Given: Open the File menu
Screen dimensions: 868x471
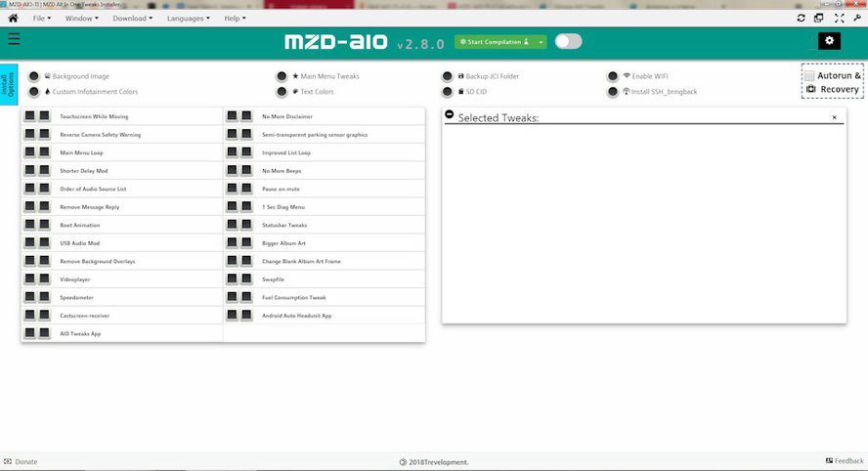Looking at the screenshot, I should tap(43, 18).
